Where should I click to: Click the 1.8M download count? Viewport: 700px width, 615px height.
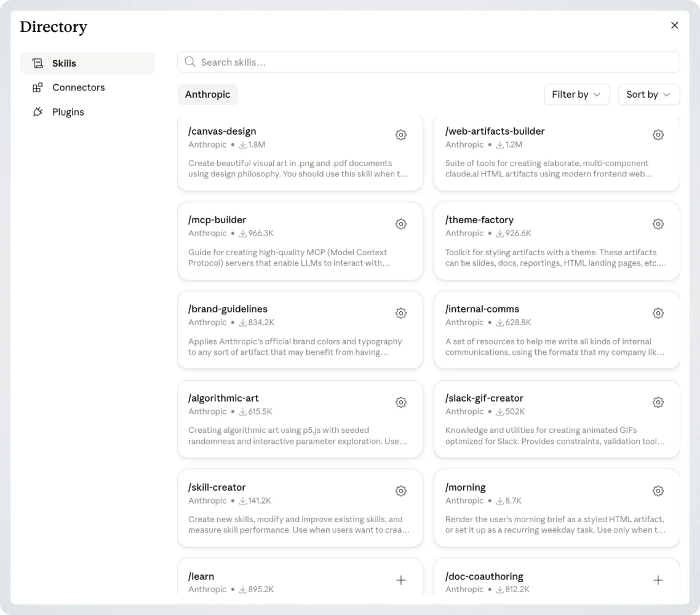tap(257, 145)
